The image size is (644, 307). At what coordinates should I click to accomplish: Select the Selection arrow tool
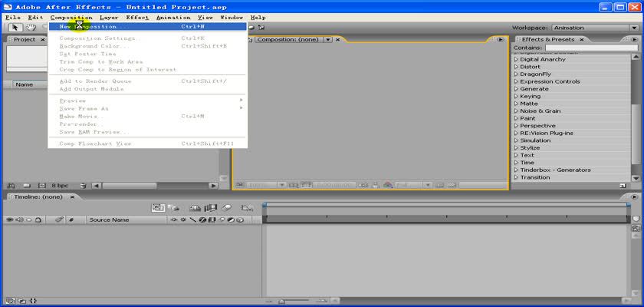15,28
